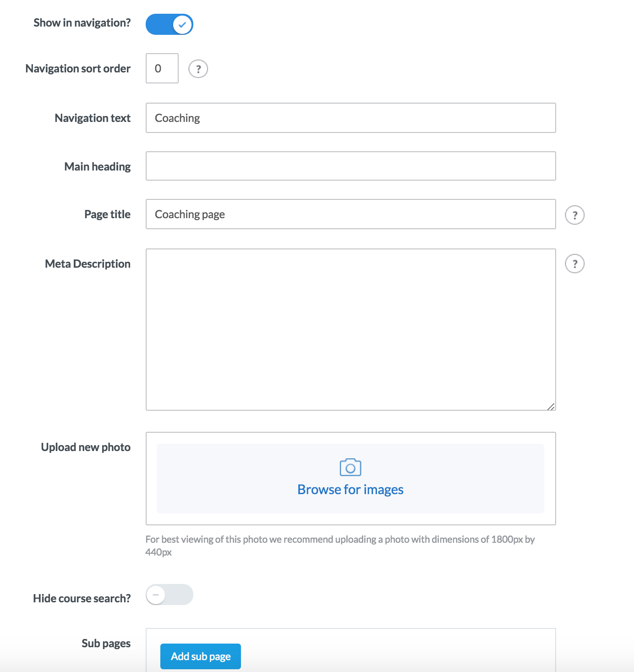This screenshot has width=634, height=672.
Task: Enable the Hide course search toggle
Action: (x=169, y=595)
